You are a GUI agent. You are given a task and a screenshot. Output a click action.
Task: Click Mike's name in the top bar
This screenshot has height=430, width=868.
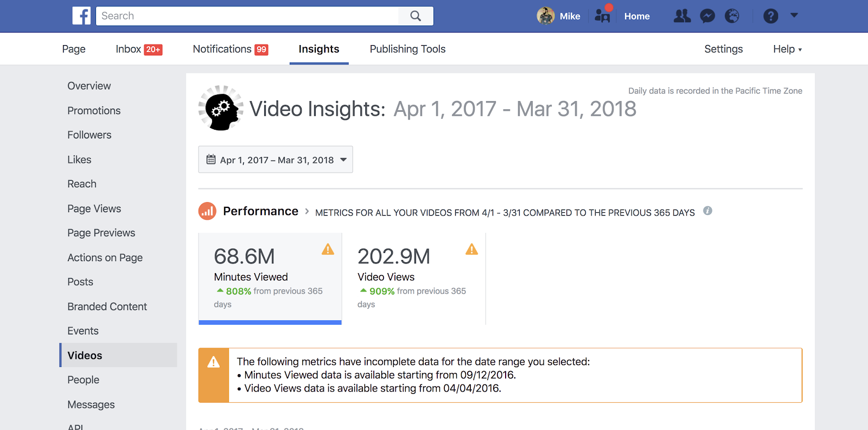[570, 16]
